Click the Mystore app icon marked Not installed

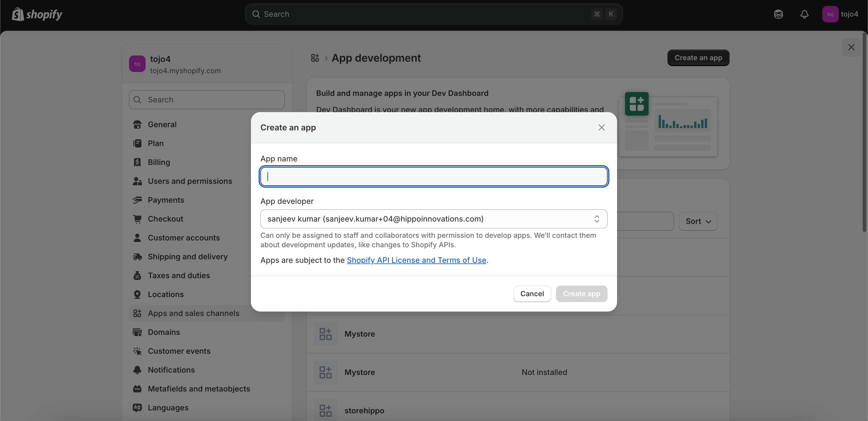tap(325, 372)
